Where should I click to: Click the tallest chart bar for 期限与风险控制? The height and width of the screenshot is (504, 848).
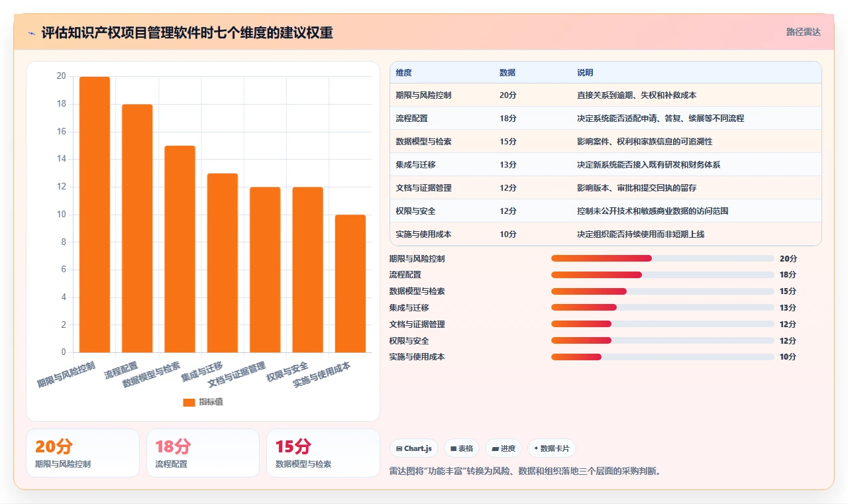pyautogui.click(x=95, y=215)
